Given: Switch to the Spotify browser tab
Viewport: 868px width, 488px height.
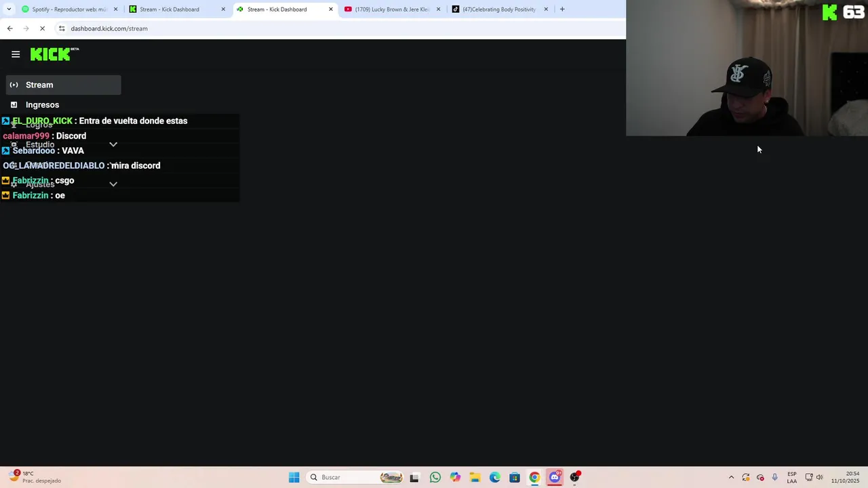Looking at the screenshot, I should [x=68, y=9].
